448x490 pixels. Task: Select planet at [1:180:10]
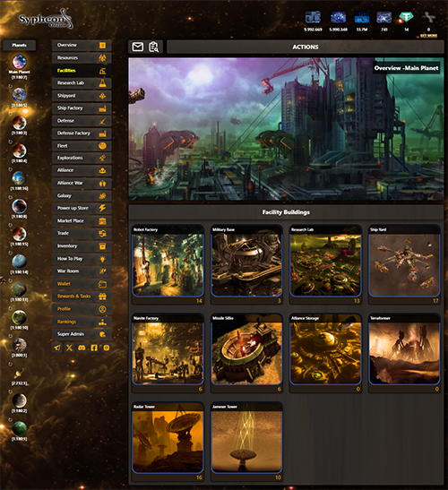coord(19,318)
